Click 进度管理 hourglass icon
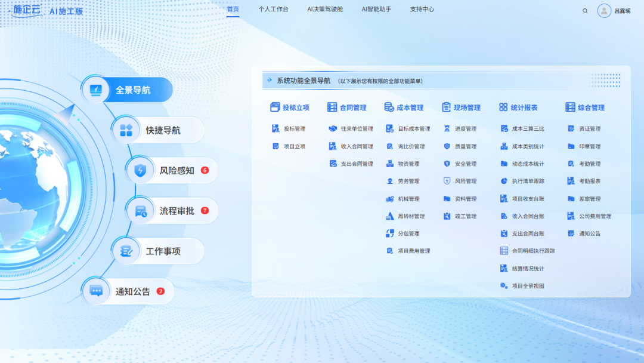 (447, 129)
